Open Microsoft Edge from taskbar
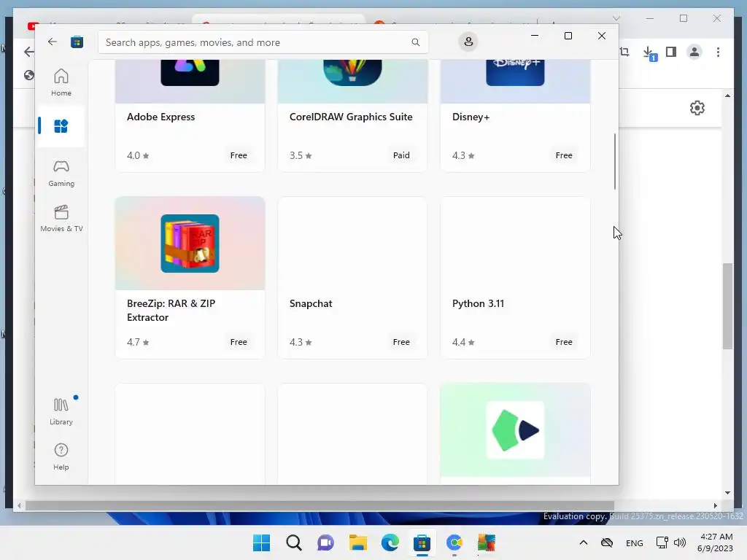This screenshot has height=560, width=747. [x=390, y=542]
